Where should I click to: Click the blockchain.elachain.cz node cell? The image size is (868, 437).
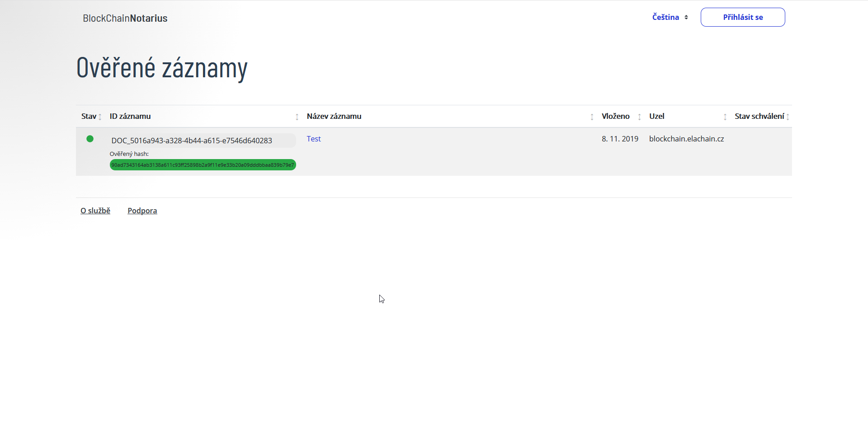[686, 139]
